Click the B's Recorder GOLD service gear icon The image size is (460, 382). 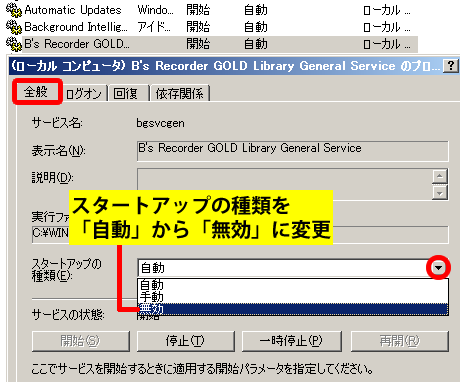click(x=14, y=44)
